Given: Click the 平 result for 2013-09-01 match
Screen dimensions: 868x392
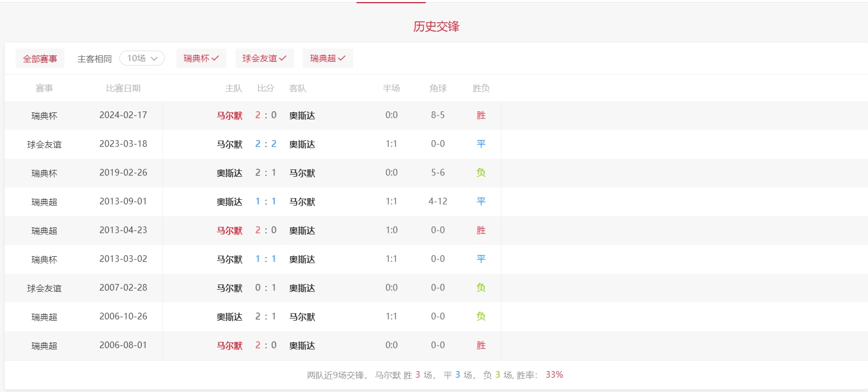Looking at the screenshot, I should (x=481, y=202).
